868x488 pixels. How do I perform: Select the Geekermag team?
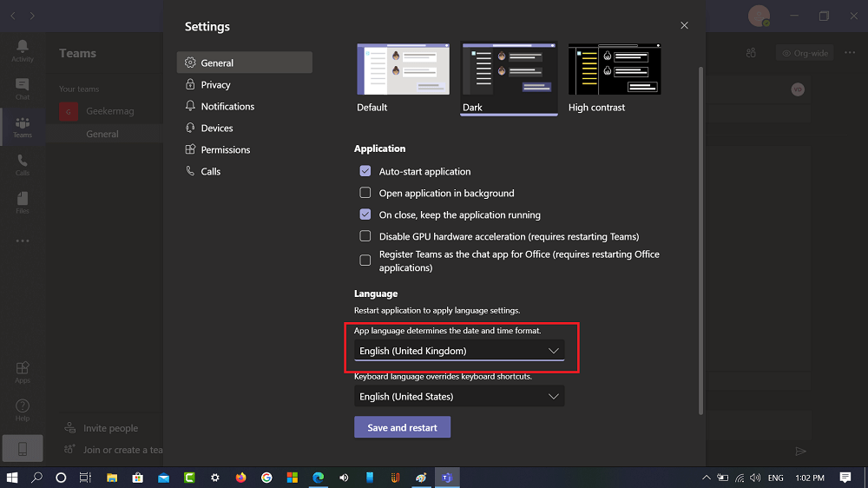click(109, 111)
